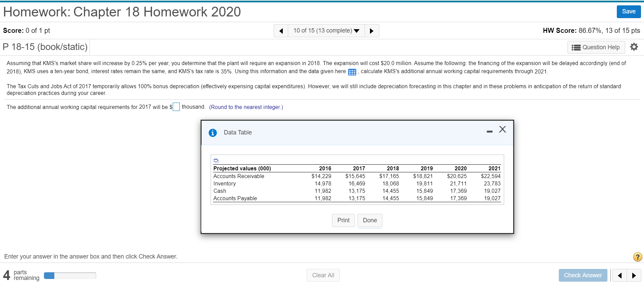
Task: Click the Check Answer button
Action: (x=583, y=275)
